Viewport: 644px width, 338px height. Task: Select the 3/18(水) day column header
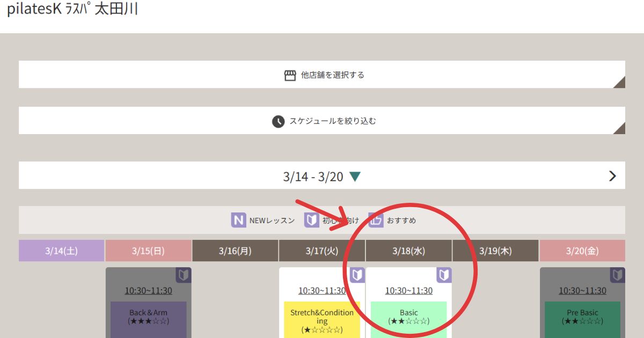(409, 251)
